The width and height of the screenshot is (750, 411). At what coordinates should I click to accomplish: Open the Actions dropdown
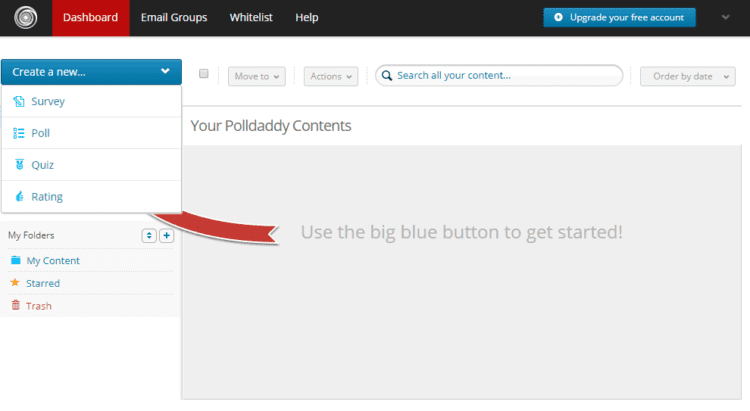tap(331, 77)
